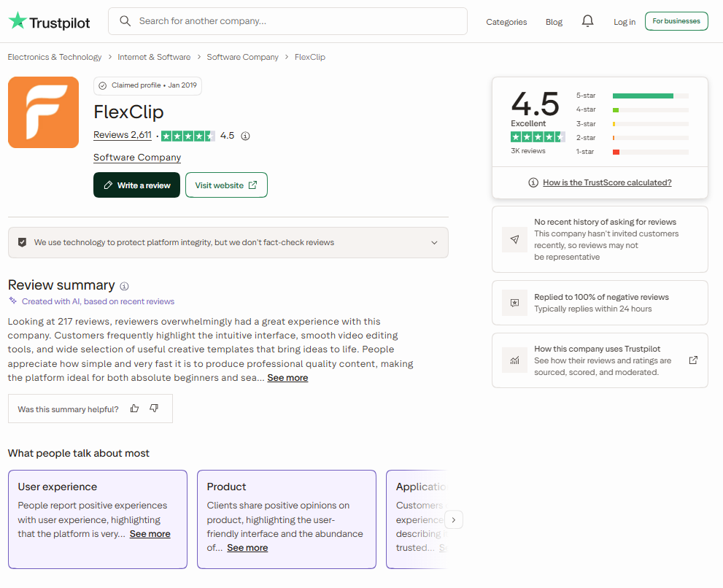Click How this company uses Trustpilot heading

click(x=597, y=349)
